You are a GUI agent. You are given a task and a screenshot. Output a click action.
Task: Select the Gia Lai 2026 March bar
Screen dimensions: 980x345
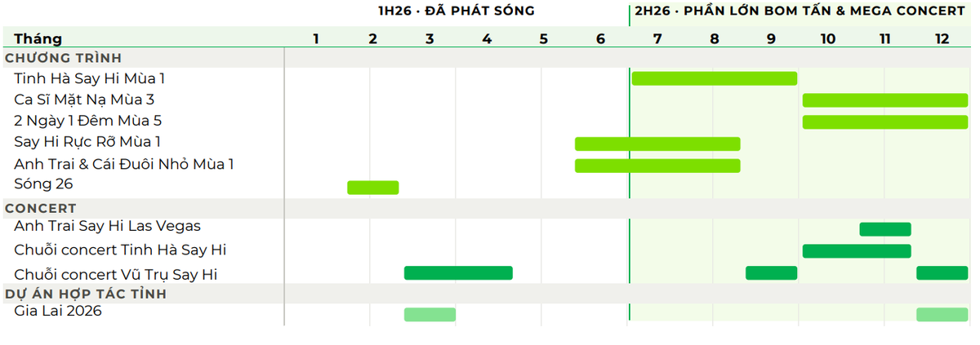point(430,315)
